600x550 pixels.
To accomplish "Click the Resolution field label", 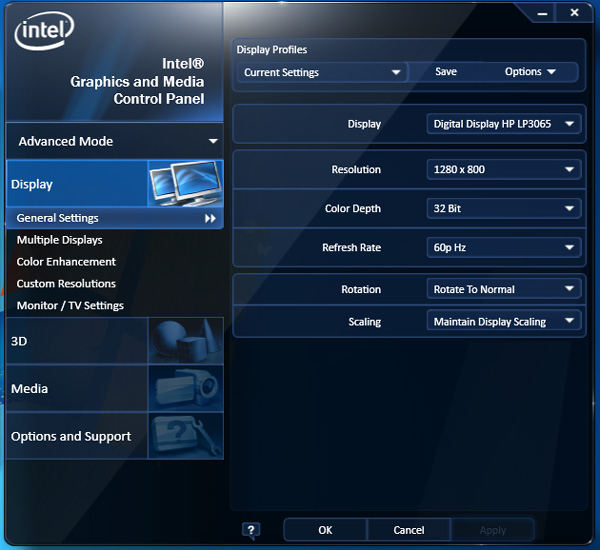I will [356, 170].
